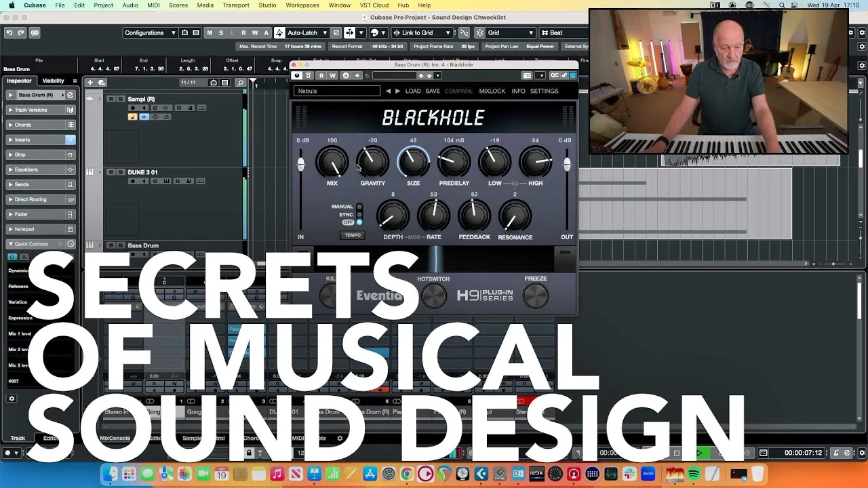Select the OFF tempo mode radio
Image resolution: width=868 pixels, height=488 pixels.
pos(359,222)
